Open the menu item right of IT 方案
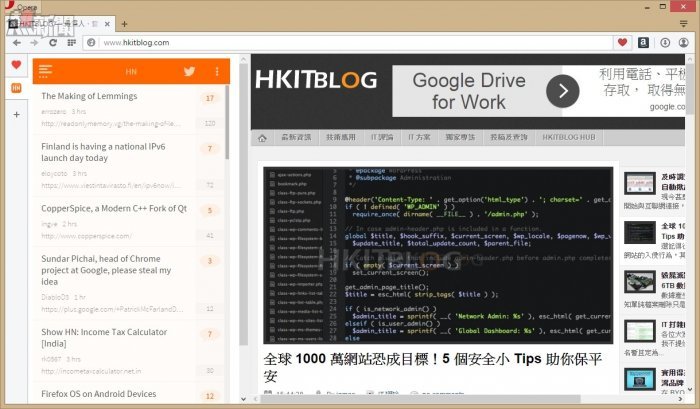The image size is (700, 409). click(x=460, y=138)
